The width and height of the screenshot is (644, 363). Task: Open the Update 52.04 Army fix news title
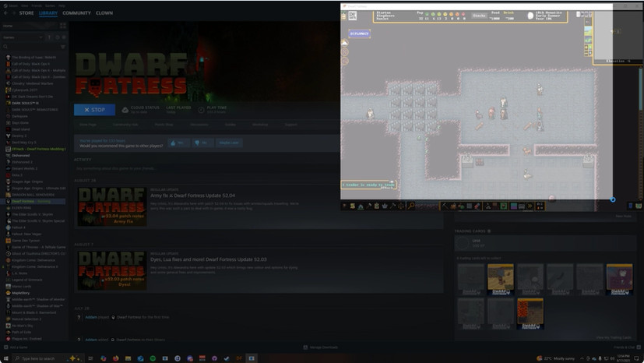coord(192,196)
